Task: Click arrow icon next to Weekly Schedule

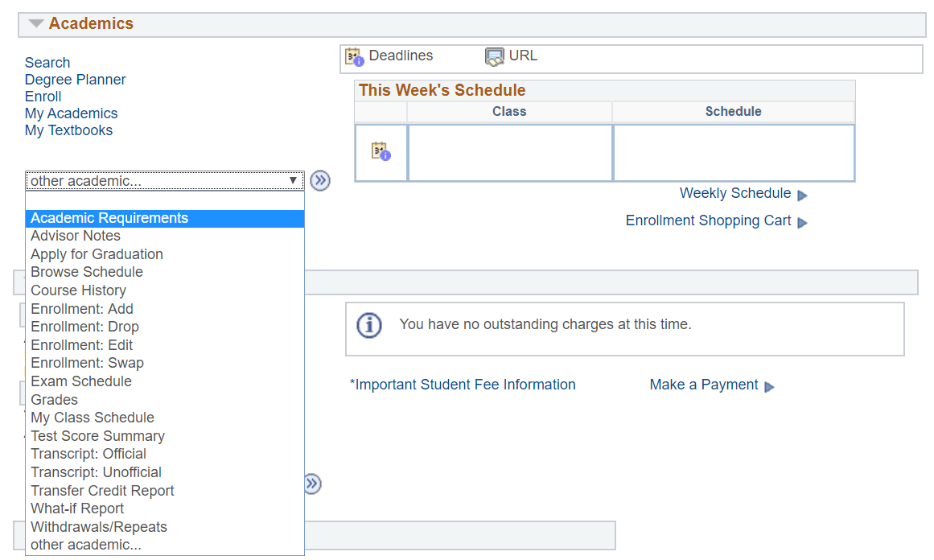Action: pos(802,196)
